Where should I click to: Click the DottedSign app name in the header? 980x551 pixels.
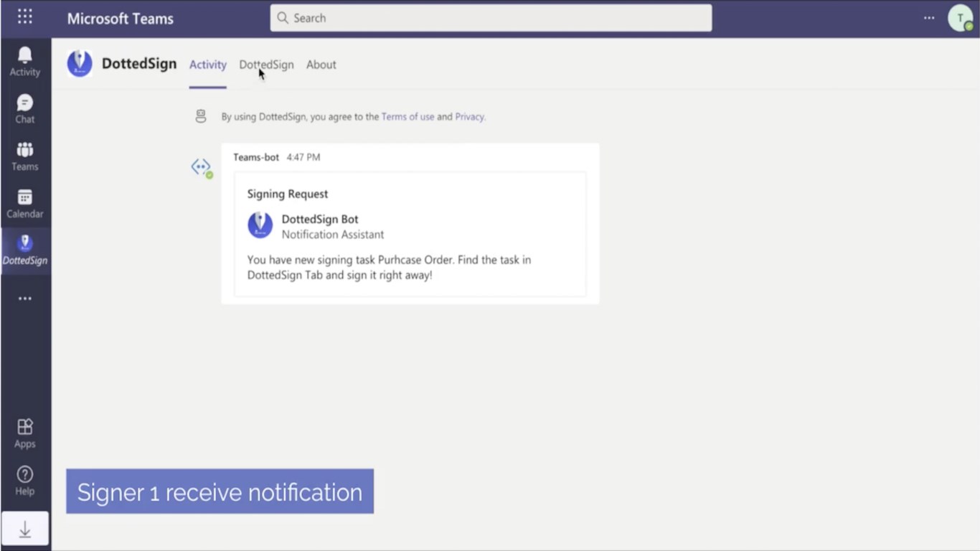click(x=139, y=64)
